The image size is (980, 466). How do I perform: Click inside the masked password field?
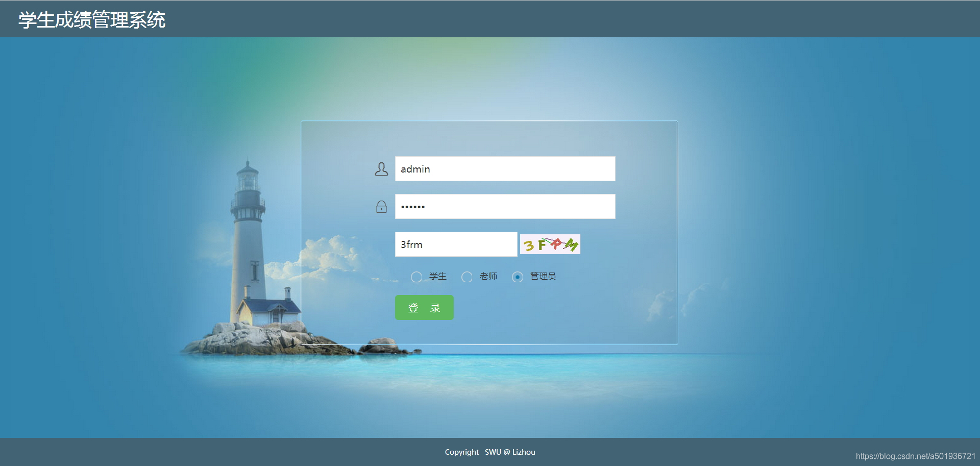coord(505,206)
